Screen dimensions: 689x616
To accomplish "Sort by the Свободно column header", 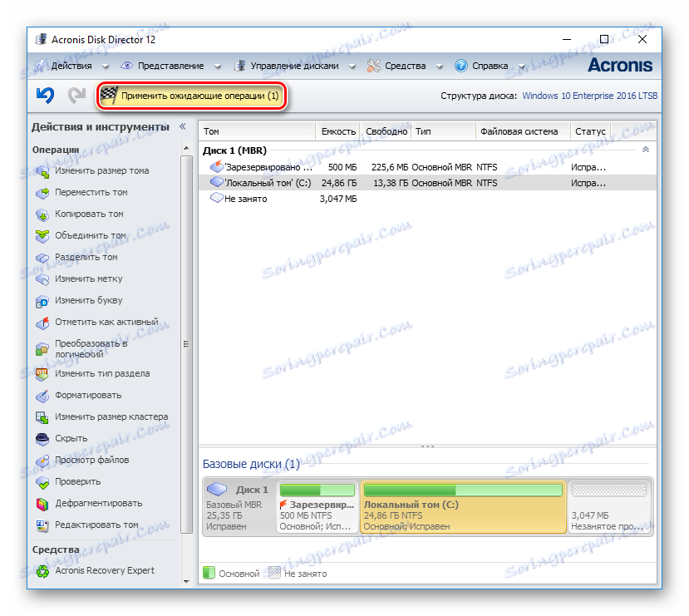I will pos(386,131).
